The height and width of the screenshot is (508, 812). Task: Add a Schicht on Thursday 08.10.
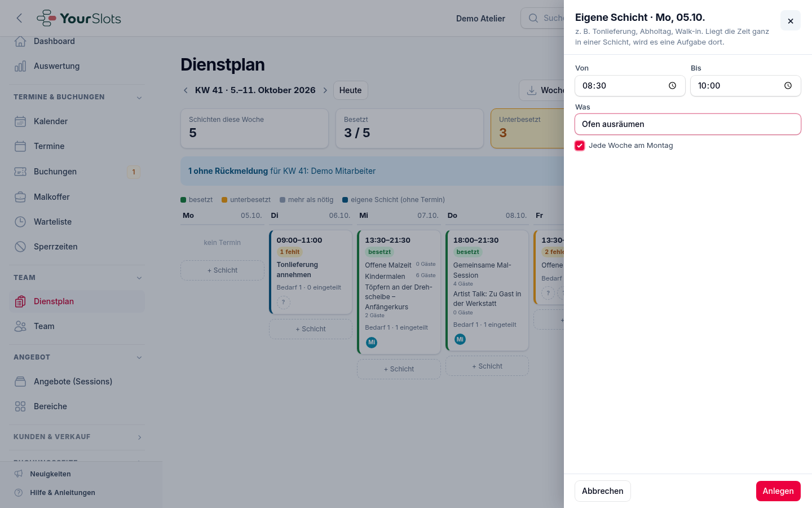click(487, 366)
